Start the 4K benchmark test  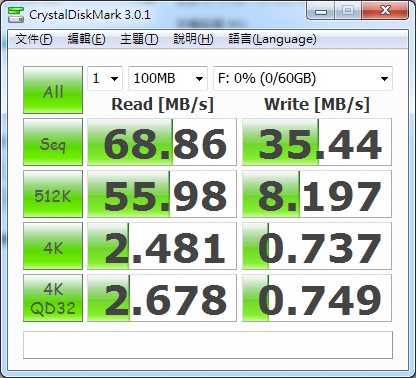[53, 246]
